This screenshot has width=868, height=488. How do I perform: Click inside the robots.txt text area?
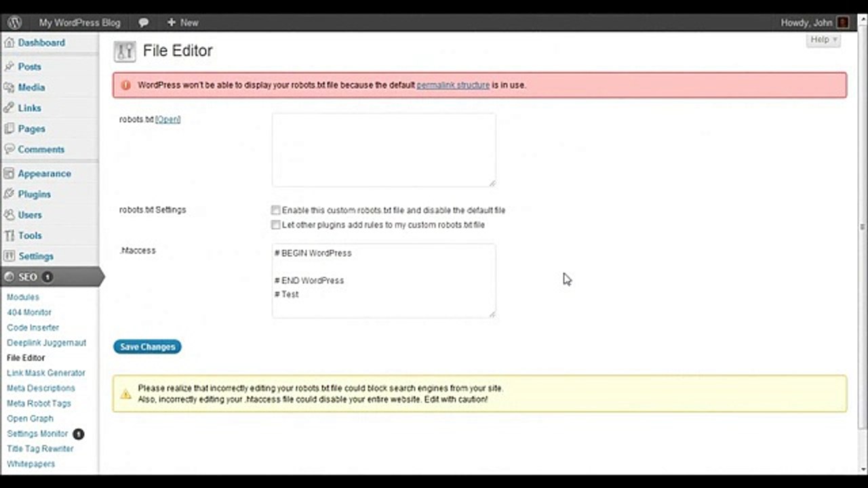384,150
